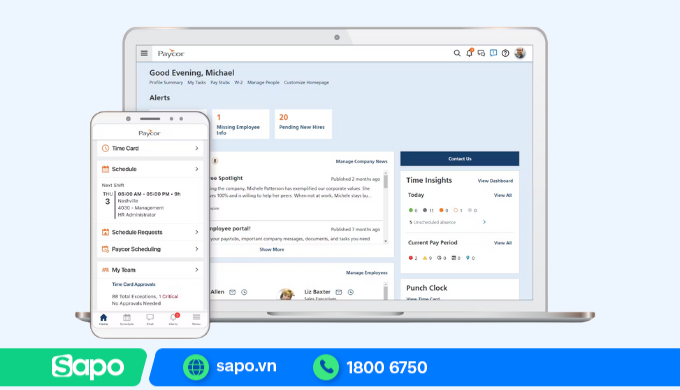Open Time Card row on phone
This screenshot has width=680, height=390.
150,148
